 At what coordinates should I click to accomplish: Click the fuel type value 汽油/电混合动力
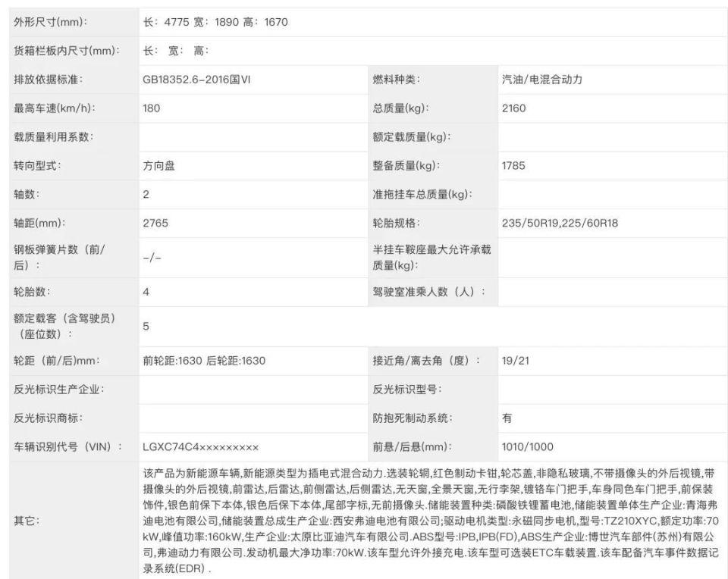[541, 80]
